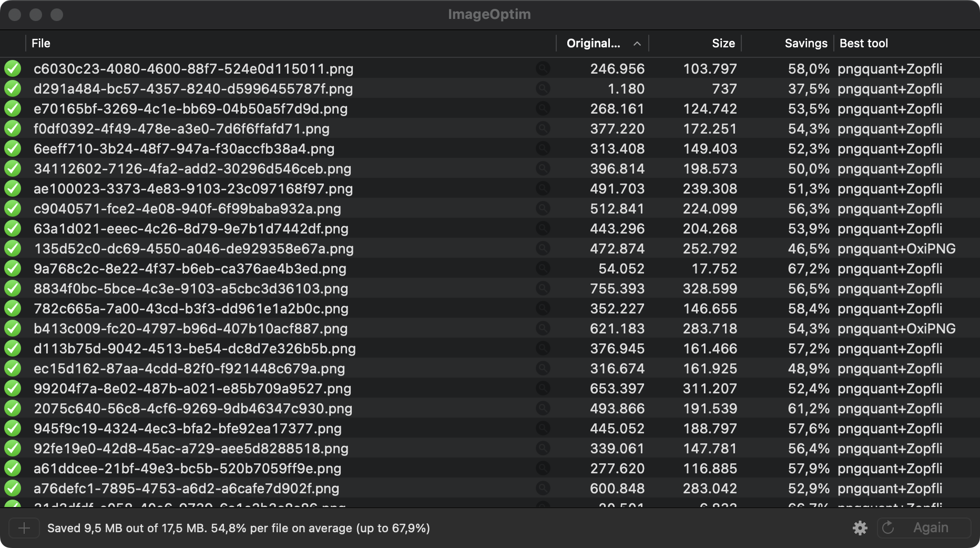Select file name ae100023-3373-4e83-9103-23c097168f97.png
Viewport: 980px width, 548px height.
pyautogui.click(x=193, y=189)
